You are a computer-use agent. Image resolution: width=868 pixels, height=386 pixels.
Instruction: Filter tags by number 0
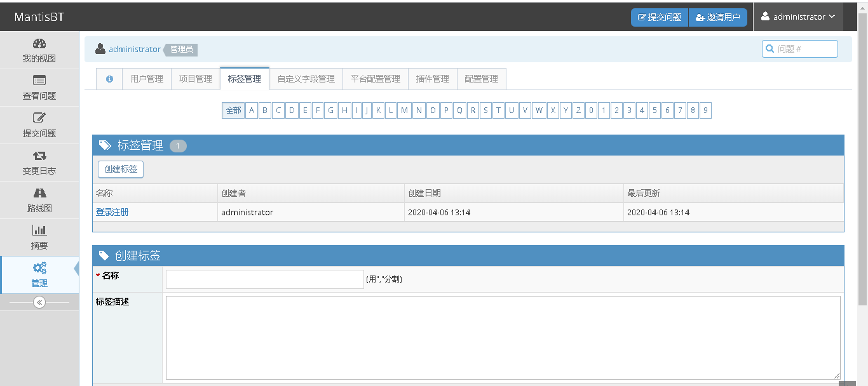591,110
